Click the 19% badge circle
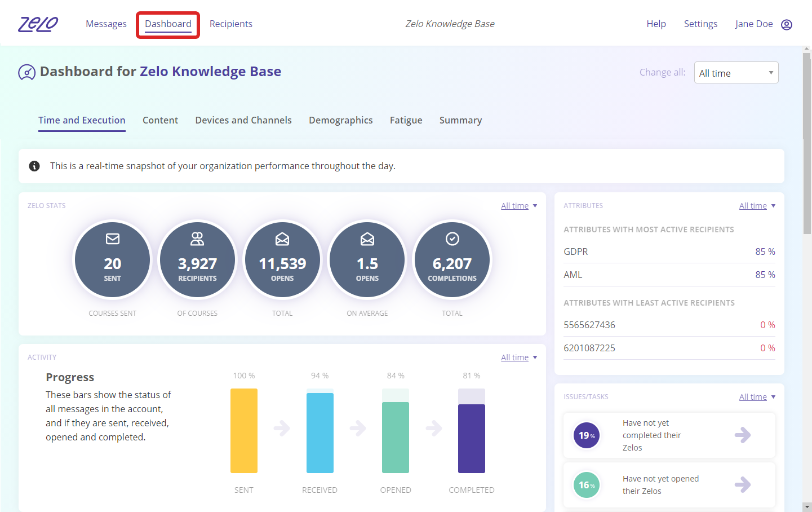Viewport: 812px width, 512px height. click(x=587, y=435)
